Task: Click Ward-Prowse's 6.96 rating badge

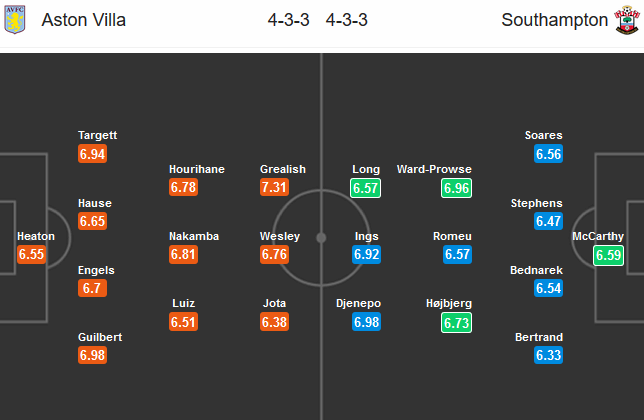Action: pos(457,188)
